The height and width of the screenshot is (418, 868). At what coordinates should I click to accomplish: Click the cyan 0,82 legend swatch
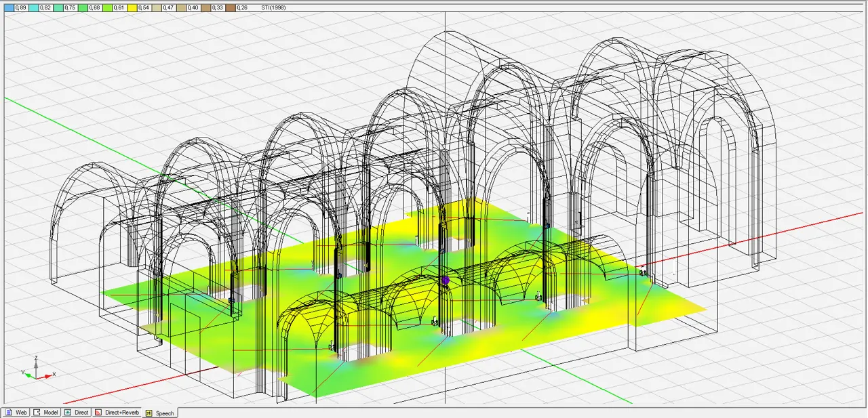tap(34, 7)
